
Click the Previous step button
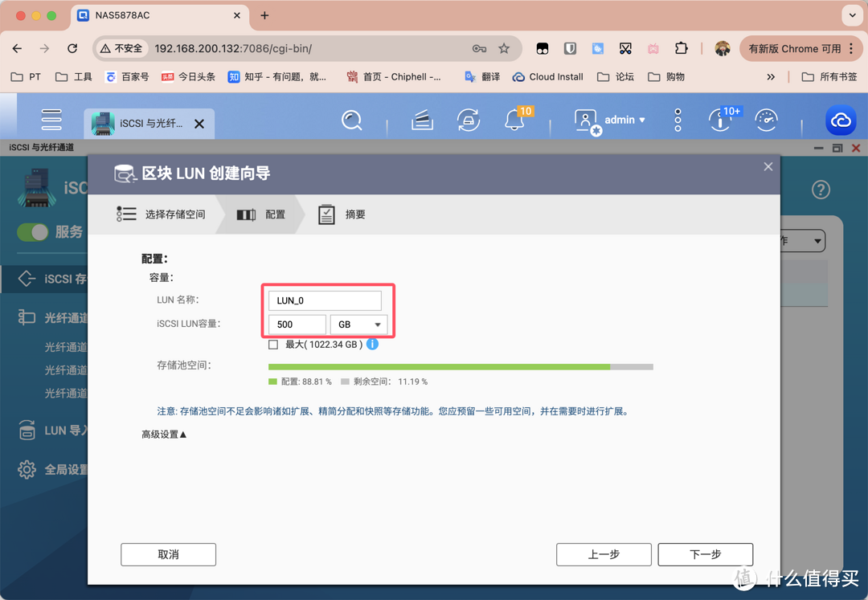(x=604, y=554)
